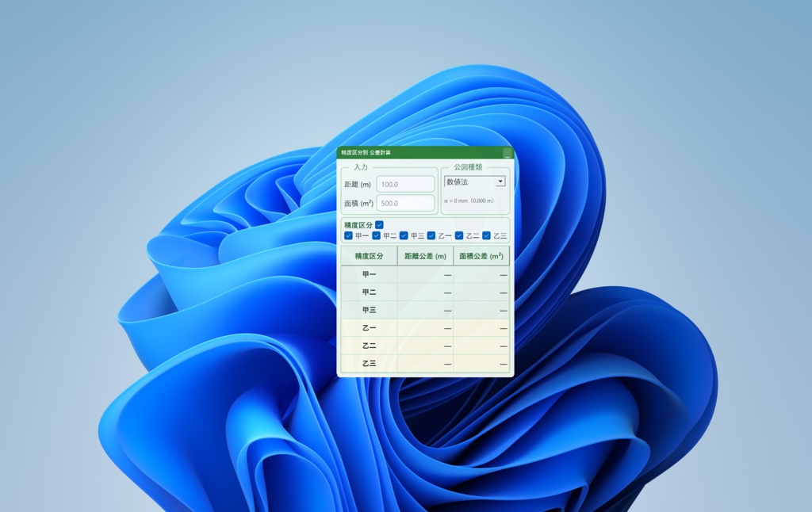The height and width of the screenshot is (512, 812).
Task: Click the 面積公差 (m²) column header
Action: pyautogui.click(x=481, y=256)
